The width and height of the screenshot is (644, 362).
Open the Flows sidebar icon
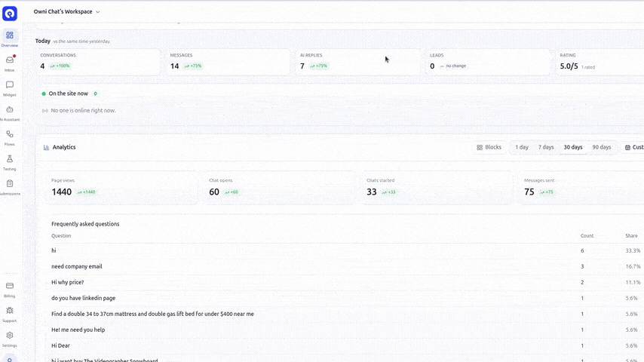click(x=10, y=134)
